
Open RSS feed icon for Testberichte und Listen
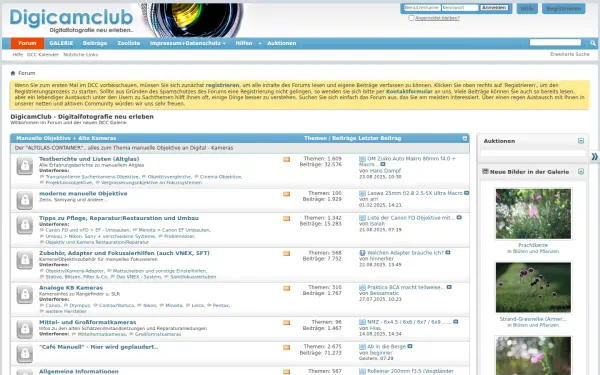(286, 160)
